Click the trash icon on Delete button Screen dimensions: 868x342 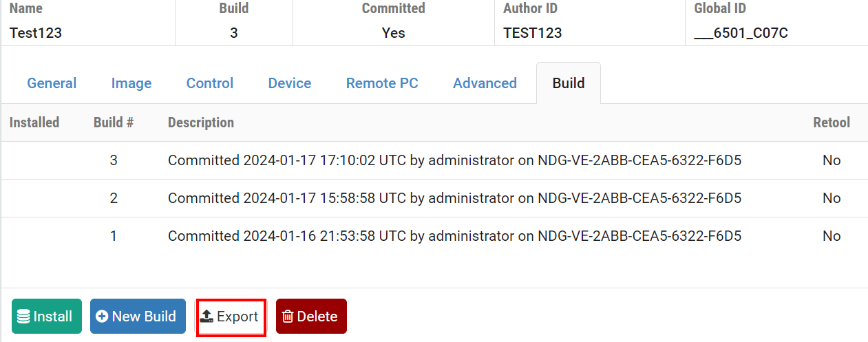pyautogui.click(x=288, y=317)
